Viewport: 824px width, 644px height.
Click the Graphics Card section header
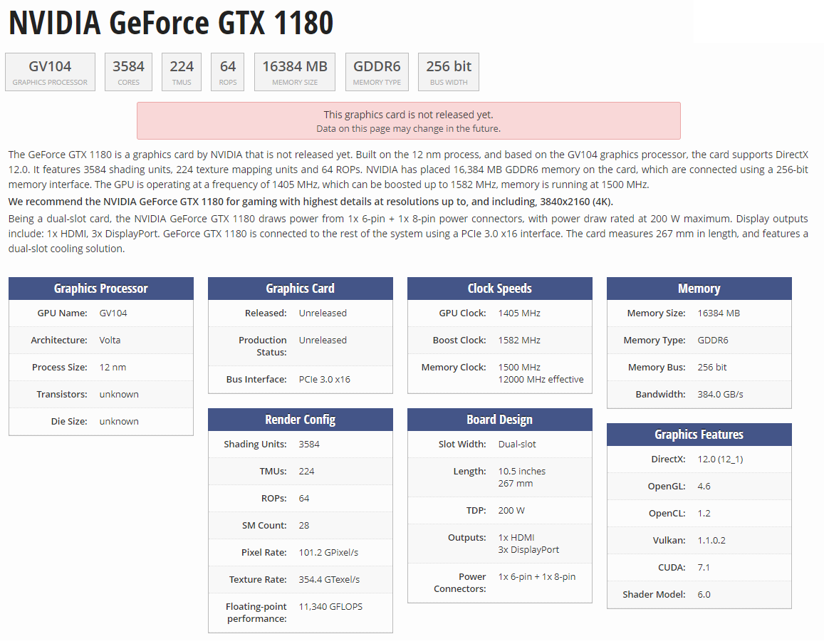tap(300, 289)
